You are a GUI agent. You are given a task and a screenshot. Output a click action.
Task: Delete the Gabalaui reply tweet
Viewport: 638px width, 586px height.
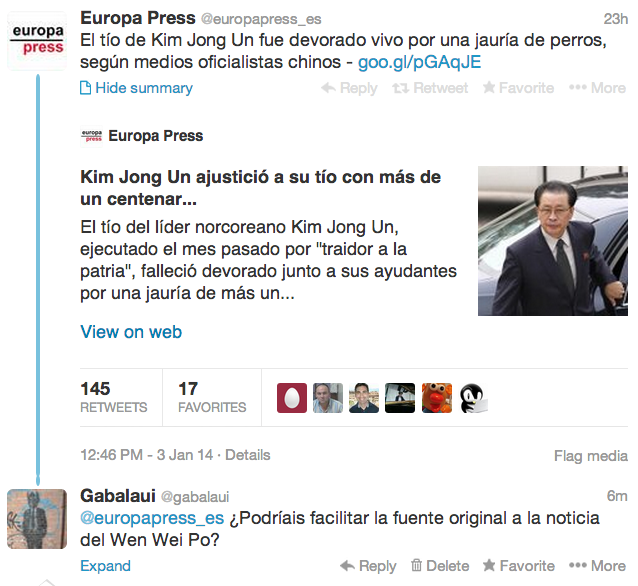coord(440,566)
